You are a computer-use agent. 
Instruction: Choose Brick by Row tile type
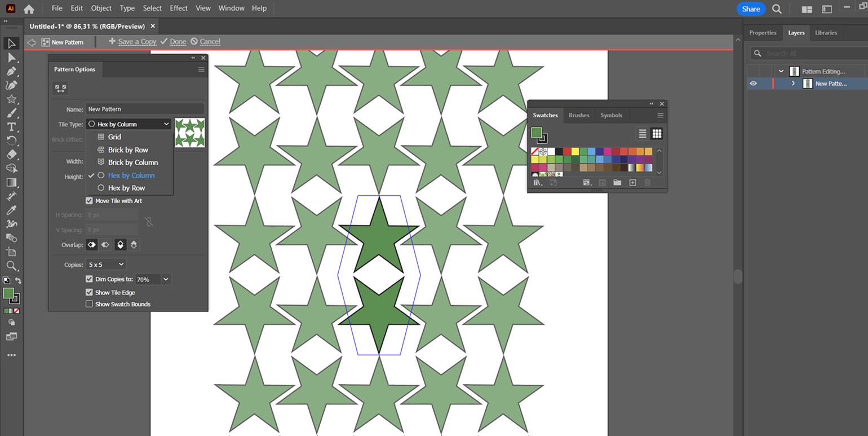point(129,150)
